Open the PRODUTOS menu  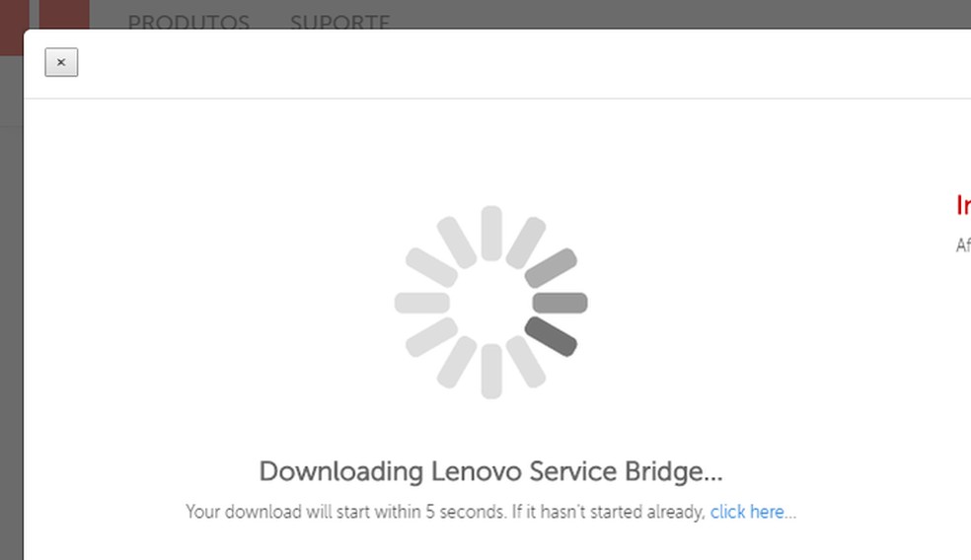(188, 20)
